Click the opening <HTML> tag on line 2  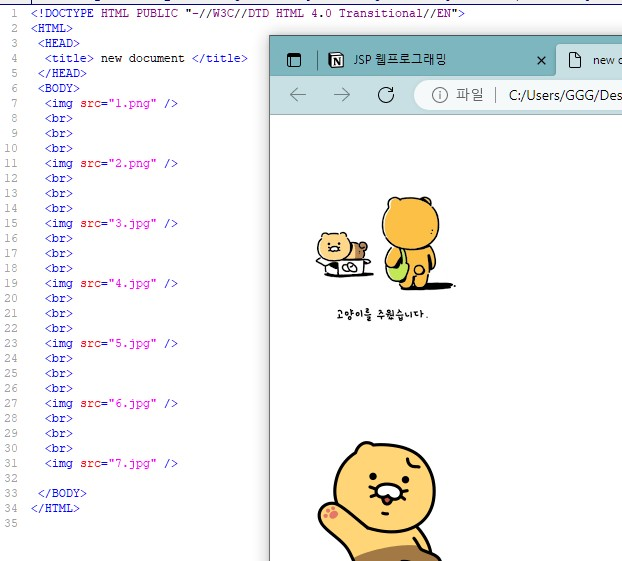coord(52,29)
